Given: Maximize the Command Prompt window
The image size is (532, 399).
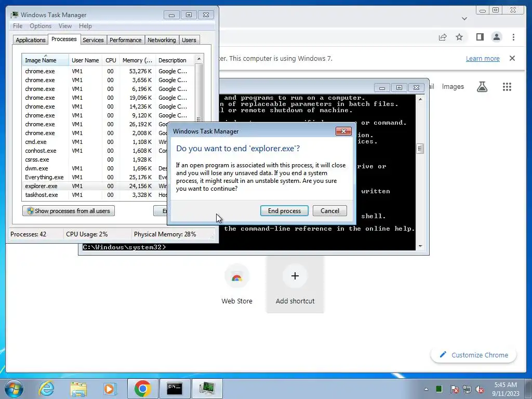Looking at the screenshot, I should [399, 87].
